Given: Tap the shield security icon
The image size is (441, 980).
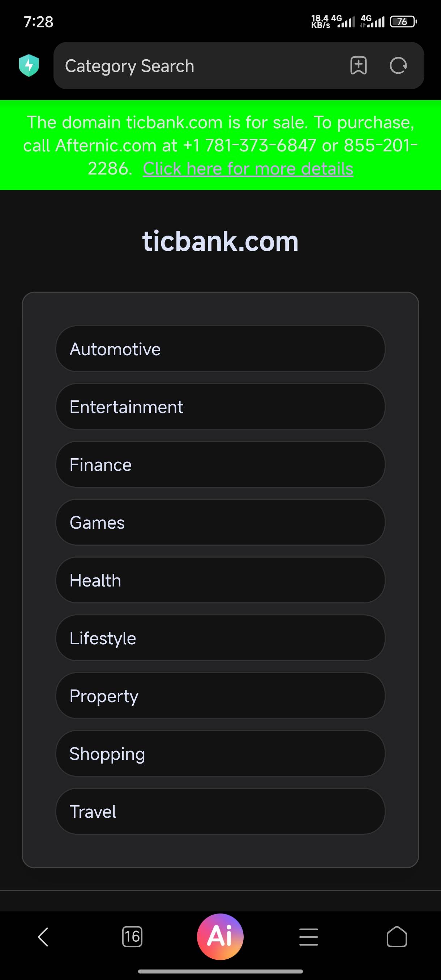Looking at the screenshot, I should [29, 65].
